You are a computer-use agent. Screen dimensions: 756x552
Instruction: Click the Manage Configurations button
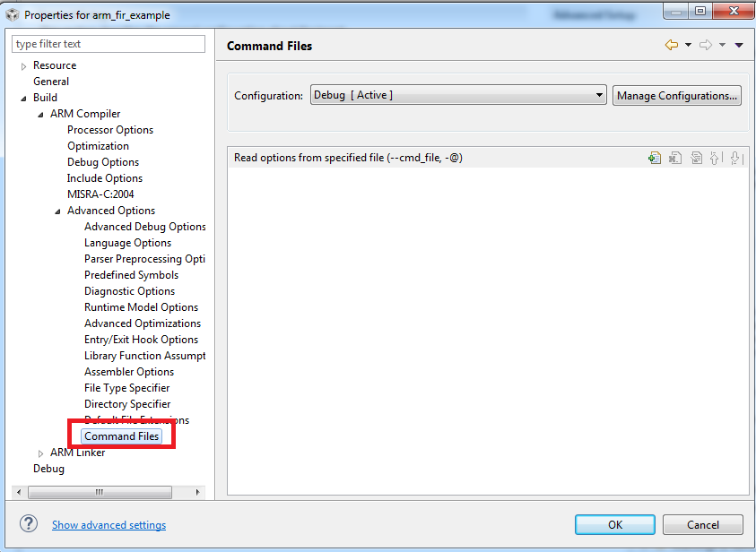coord(677,96)
